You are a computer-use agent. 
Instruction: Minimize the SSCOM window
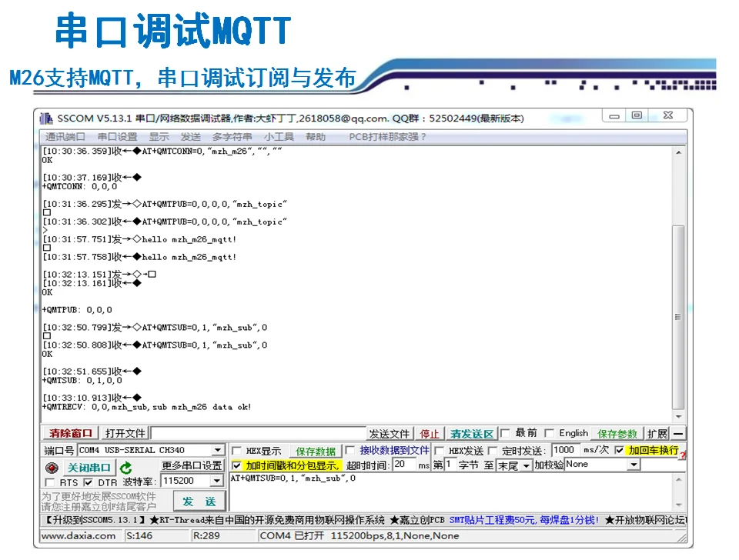(x=614, y=116)
